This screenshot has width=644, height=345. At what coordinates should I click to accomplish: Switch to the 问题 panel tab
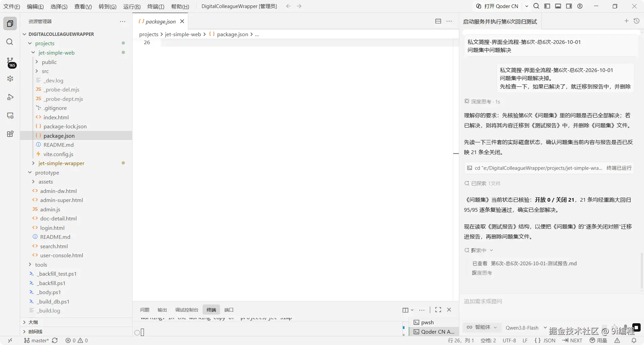(145, 310)
